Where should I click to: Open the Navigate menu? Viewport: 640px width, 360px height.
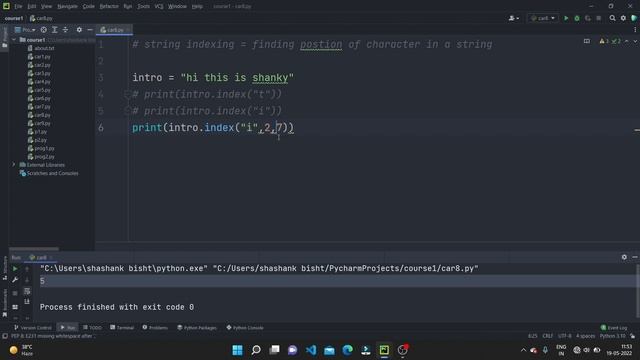[x=67, y=7]
